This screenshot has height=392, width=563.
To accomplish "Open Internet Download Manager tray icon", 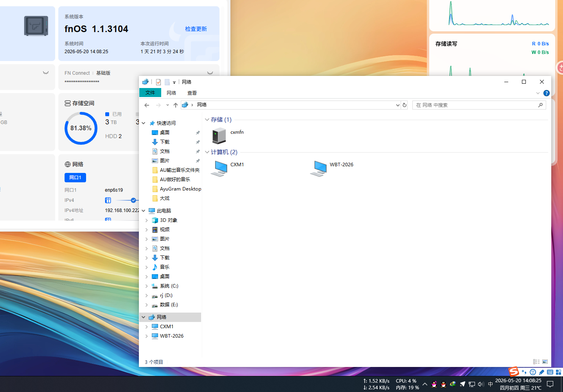I will tap(453, 384).
